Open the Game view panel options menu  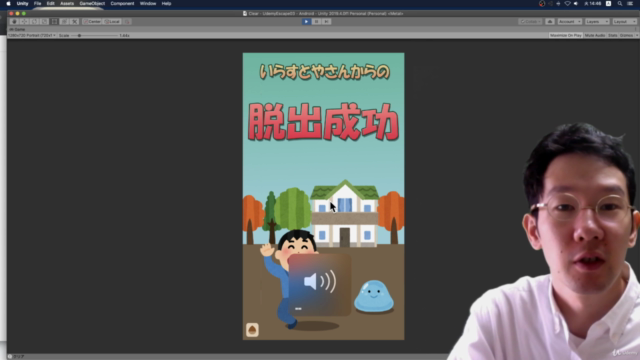(636, 29)
